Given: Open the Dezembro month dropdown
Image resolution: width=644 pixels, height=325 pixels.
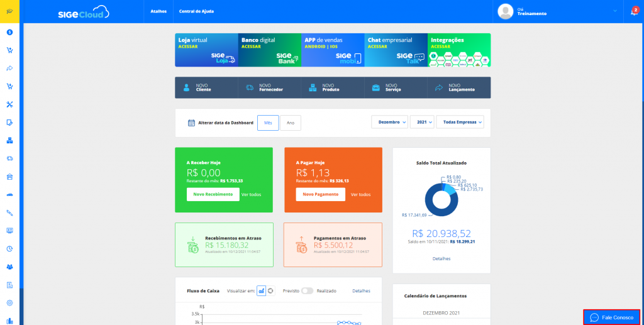Looking at the screenshot, I should point(389,122).
